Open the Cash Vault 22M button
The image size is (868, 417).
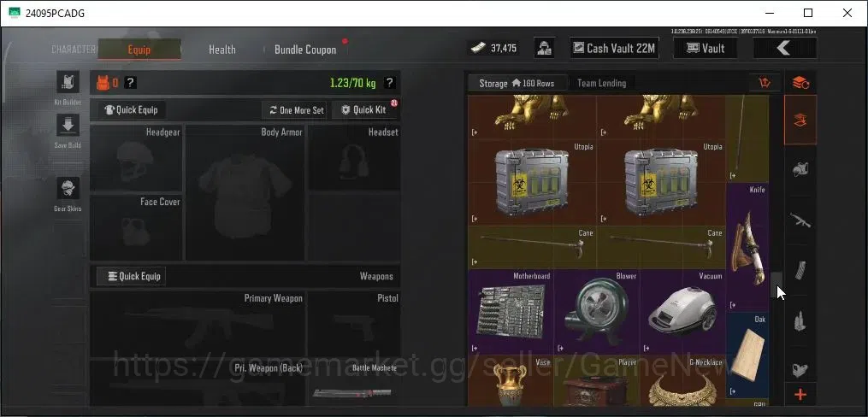[615, 48]
